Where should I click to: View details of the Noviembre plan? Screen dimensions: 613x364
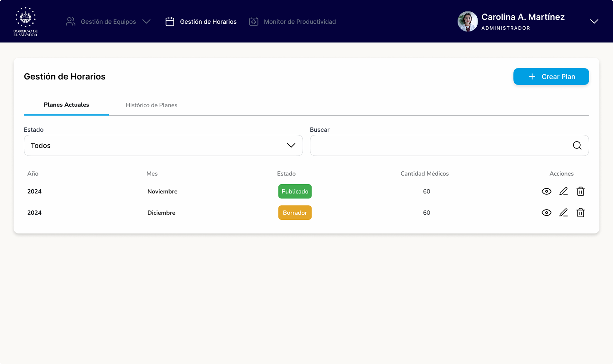tap(546, 191)
